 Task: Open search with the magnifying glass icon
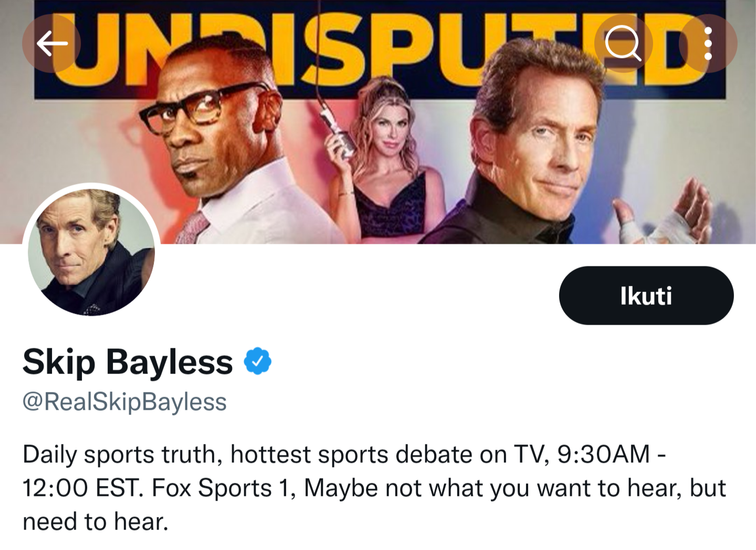click(623, 43)
